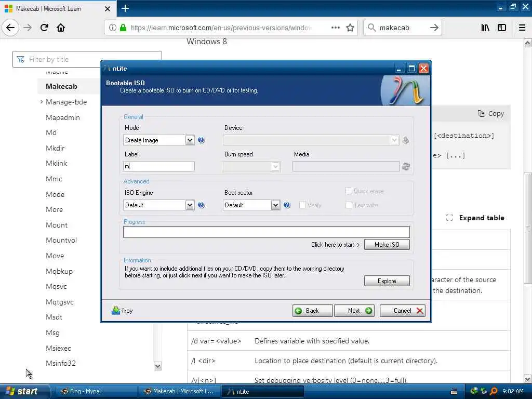The image size is (532, 399).
Task: Click the search go arrow
Action: coord(434,28)
